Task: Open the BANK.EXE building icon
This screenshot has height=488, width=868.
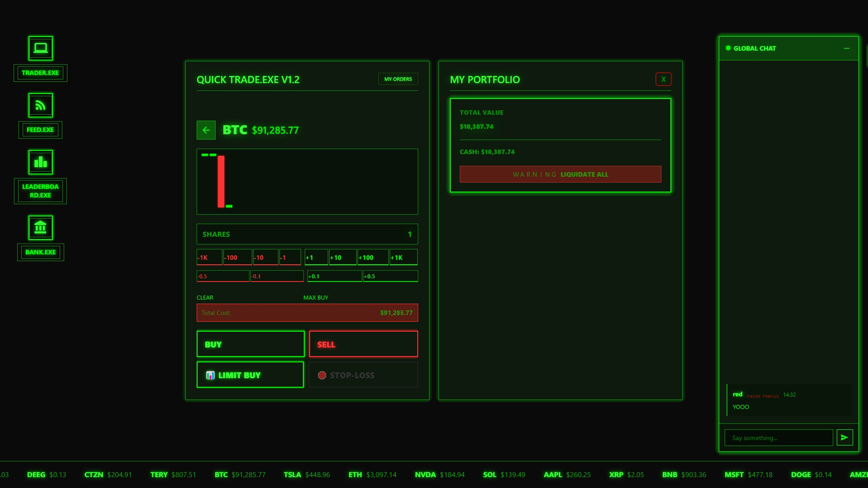Action: pyautogui.click(x=41, y=228)
